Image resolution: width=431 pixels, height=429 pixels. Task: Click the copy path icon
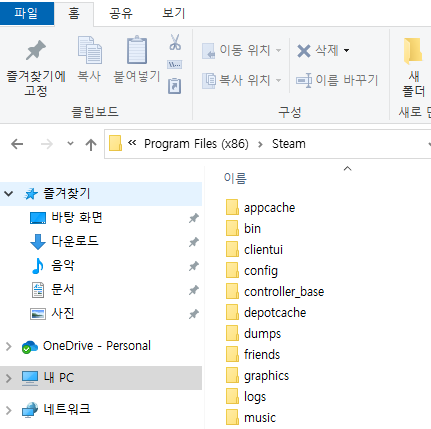[x=175, y=64]
